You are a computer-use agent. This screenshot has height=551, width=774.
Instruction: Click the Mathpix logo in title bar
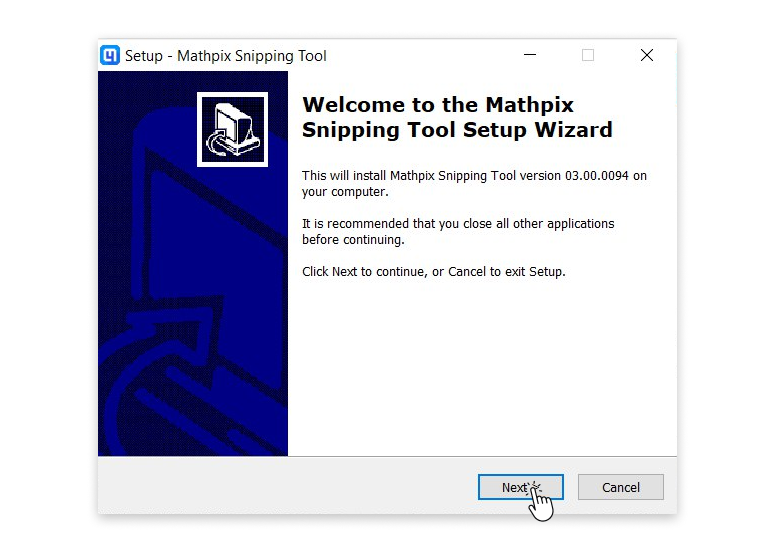click(x=110, y=55)
